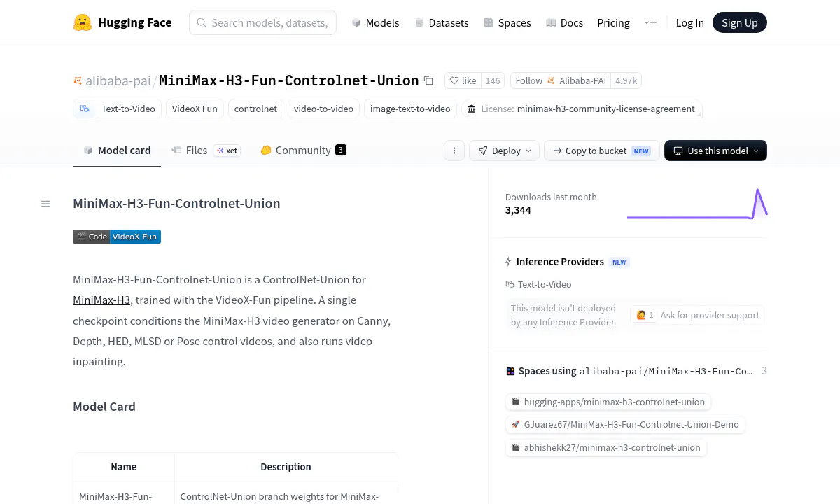The image size is (840, 504).
Task: Click Log In link
Action: [x=689, y=22]
